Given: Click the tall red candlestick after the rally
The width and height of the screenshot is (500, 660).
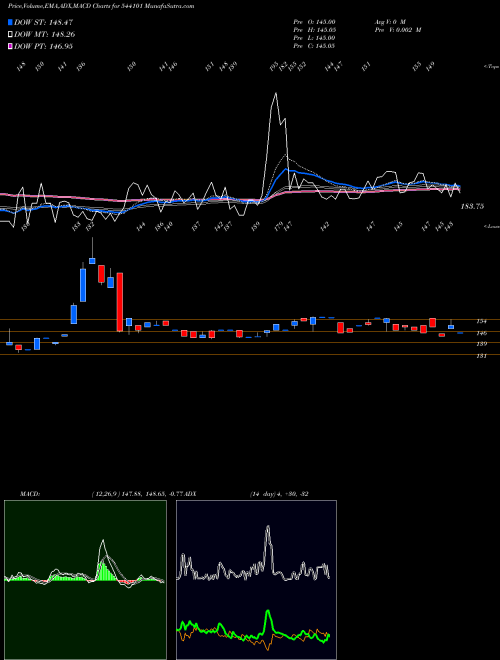Looking at the screenshot, I should point(120,302).
